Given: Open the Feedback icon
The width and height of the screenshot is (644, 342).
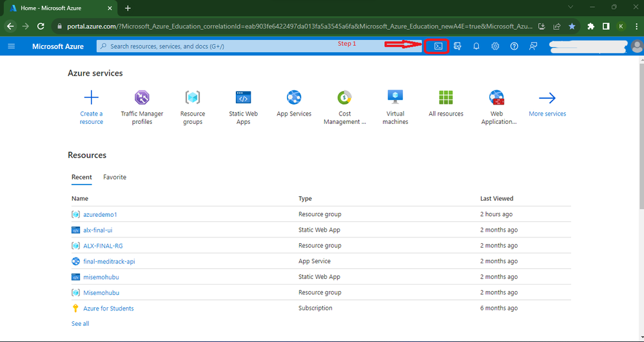Looking at the screenshot, I should click(x=533, y=46).
